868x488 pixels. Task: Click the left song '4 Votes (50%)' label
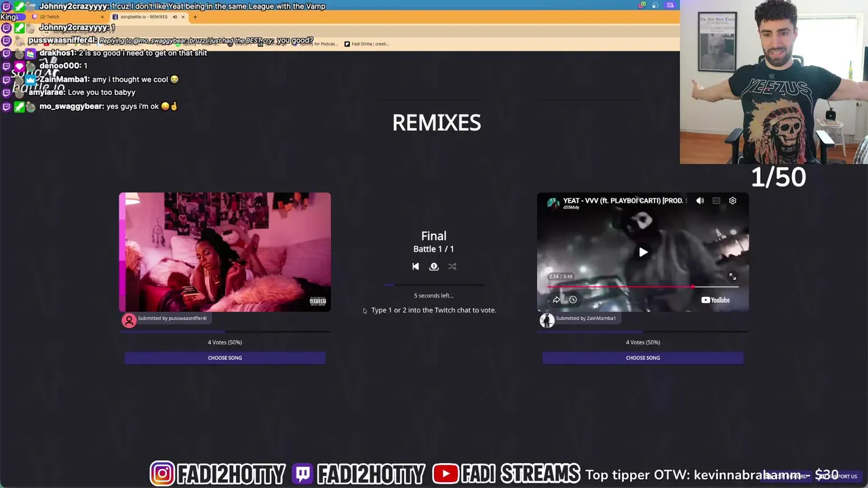click(225, 342)
